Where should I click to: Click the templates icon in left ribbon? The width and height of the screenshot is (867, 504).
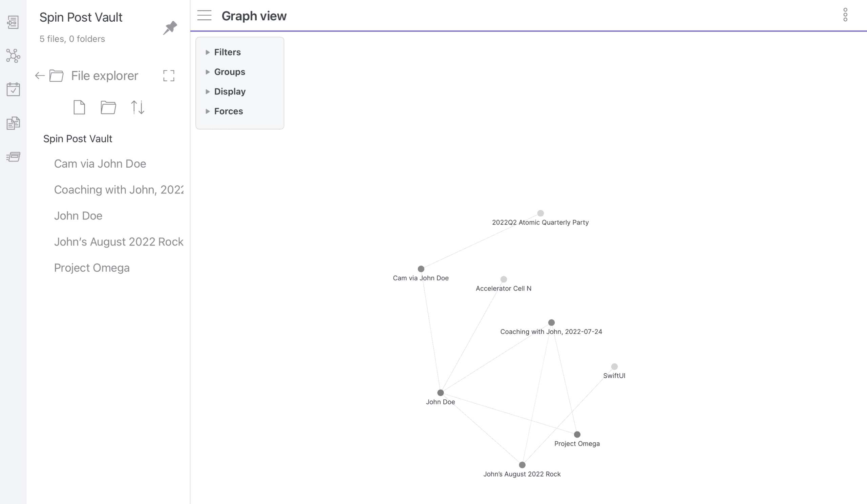13,123
